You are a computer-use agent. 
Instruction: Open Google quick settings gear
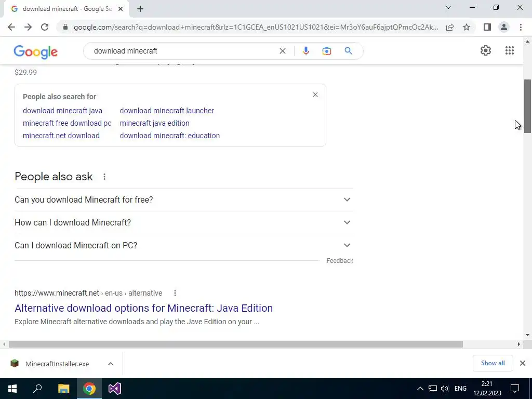(x=486, y=50)
